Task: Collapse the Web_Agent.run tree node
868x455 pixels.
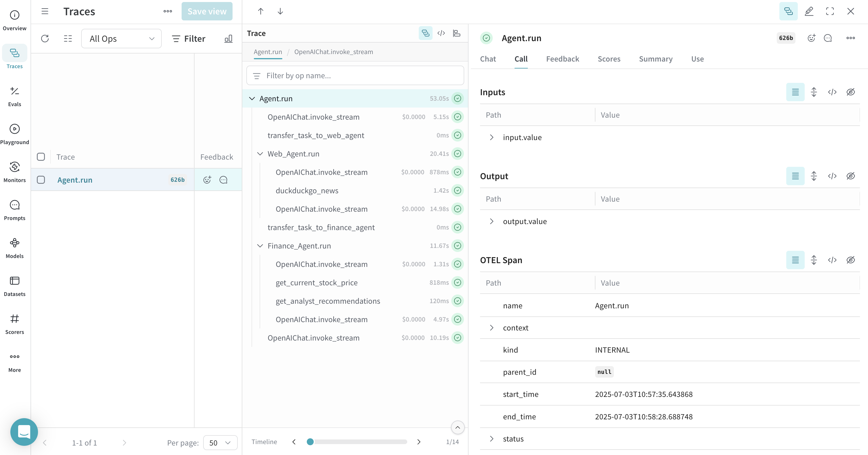Action: click(x=260, y=154)
